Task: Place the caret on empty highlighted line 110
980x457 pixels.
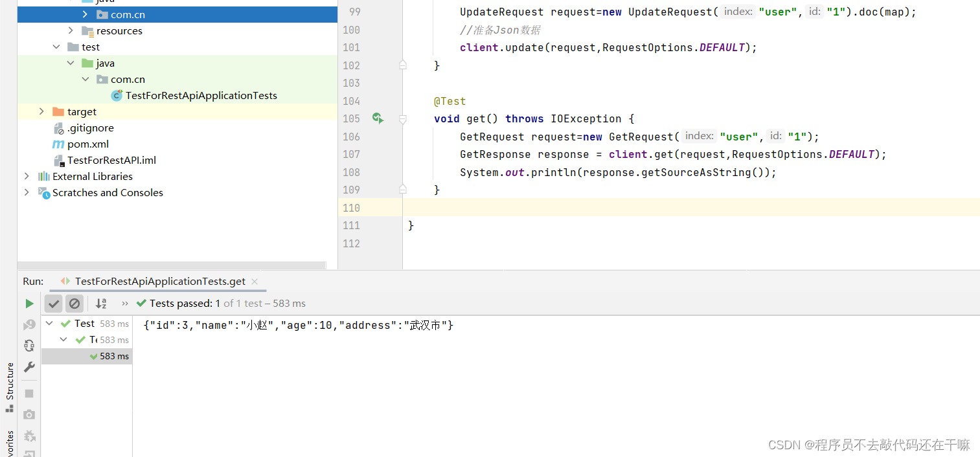Action: tap(691, 208)
